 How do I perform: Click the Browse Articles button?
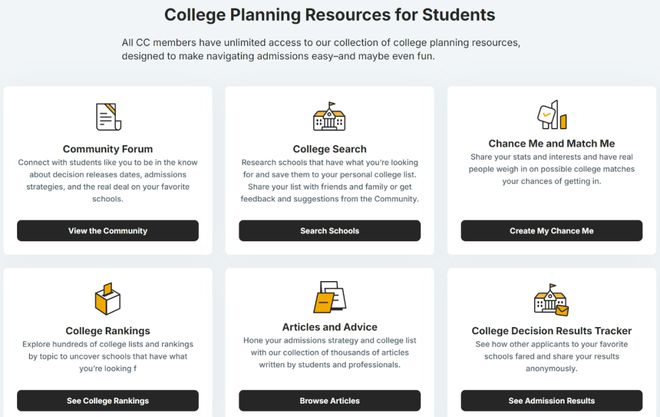(x=330, y=401)
